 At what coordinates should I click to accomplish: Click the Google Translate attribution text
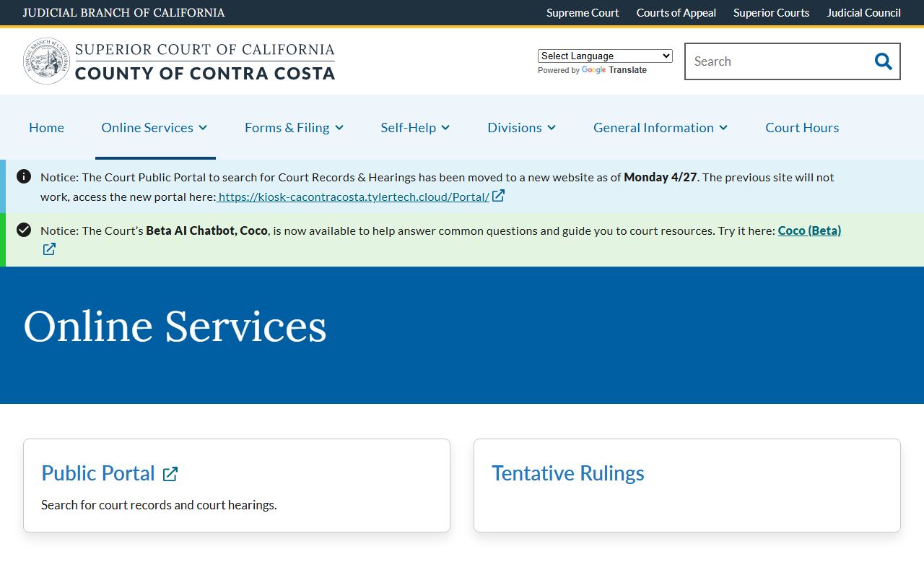click(x=592, y=70)
